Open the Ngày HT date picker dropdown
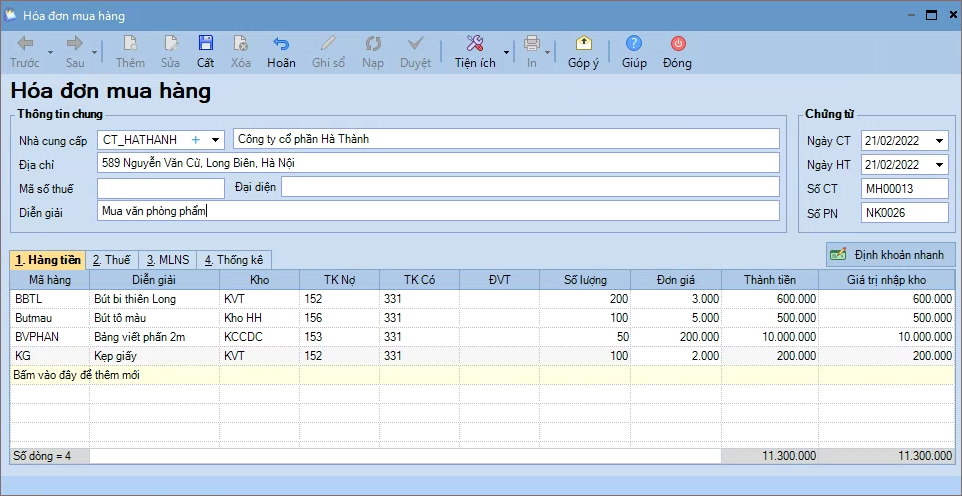 pos(939,165)
